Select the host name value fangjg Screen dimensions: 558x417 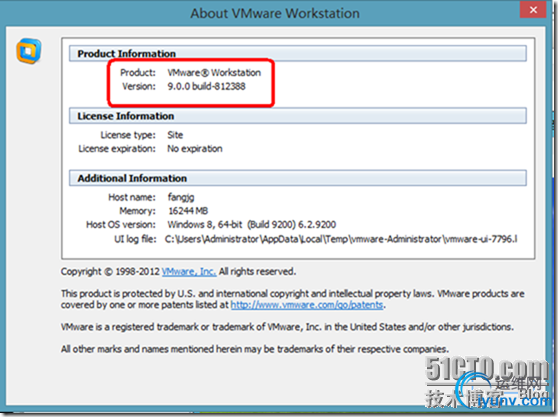[181, 197]
